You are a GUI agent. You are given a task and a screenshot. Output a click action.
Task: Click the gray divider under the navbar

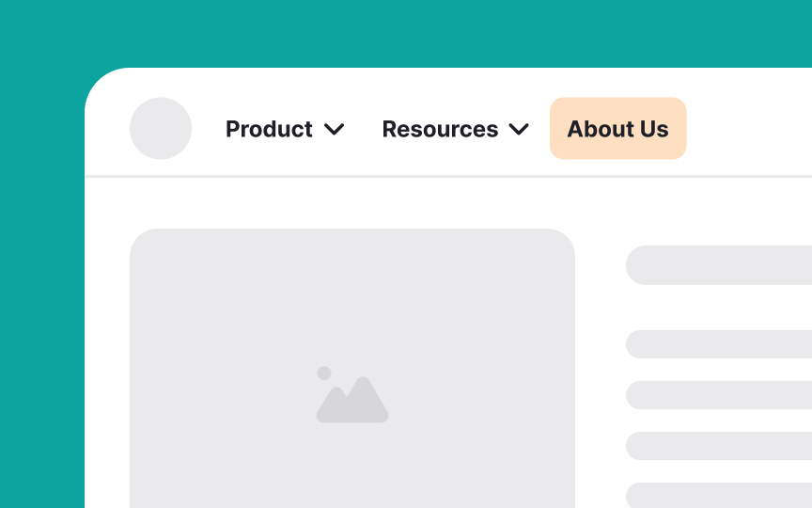448,176
